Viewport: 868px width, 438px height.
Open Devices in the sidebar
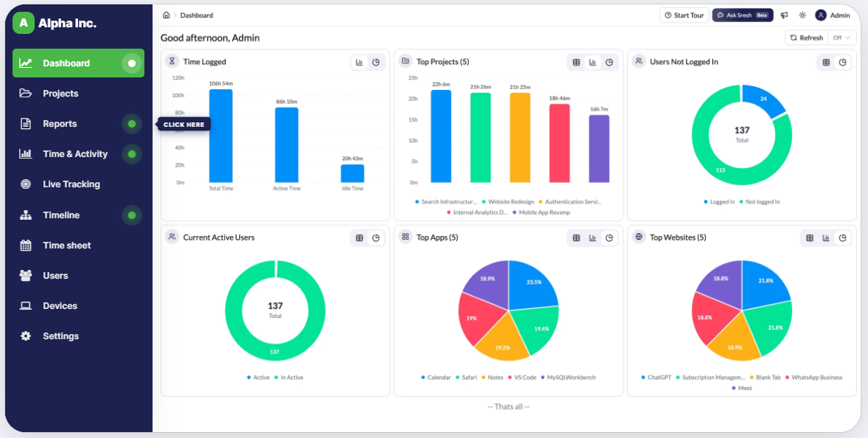pyautogui.click(x=78, y=306)
